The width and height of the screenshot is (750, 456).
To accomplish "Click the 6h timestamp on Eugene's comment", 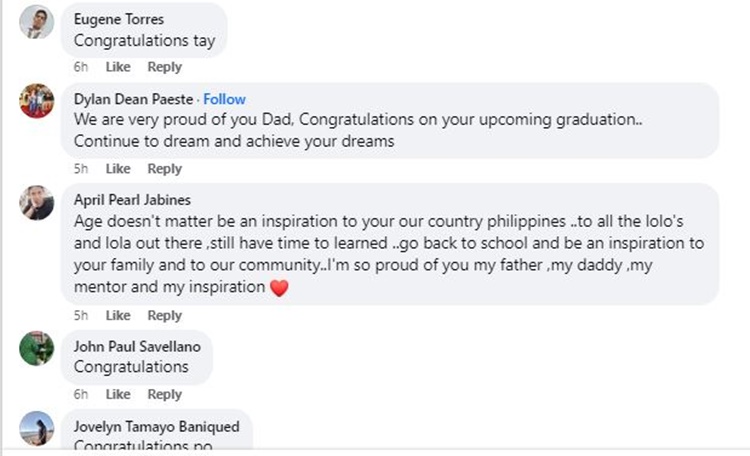I will click(81, 67).
